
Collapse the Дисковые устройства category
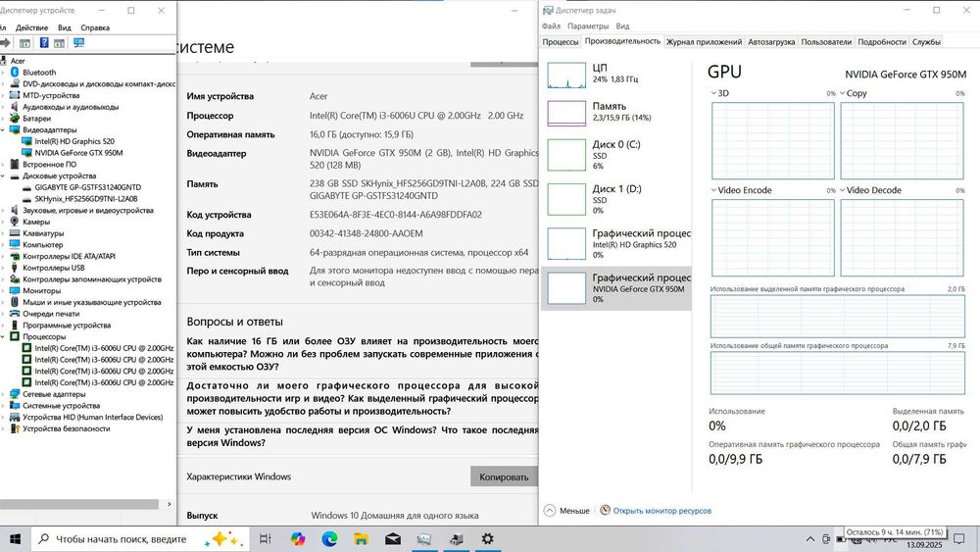tap(3, 176)
